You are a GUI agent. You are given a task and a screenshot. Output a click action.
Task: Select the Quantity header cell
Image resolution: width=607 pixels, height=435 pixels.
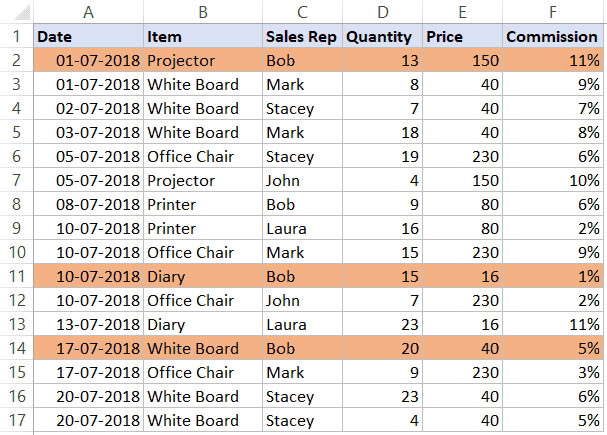pyautogui.click(x=381, y=37)
